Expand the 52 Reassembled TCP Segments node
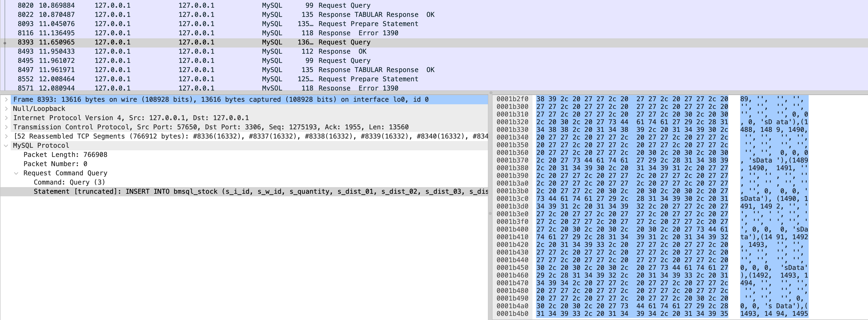 click(6, 136)
